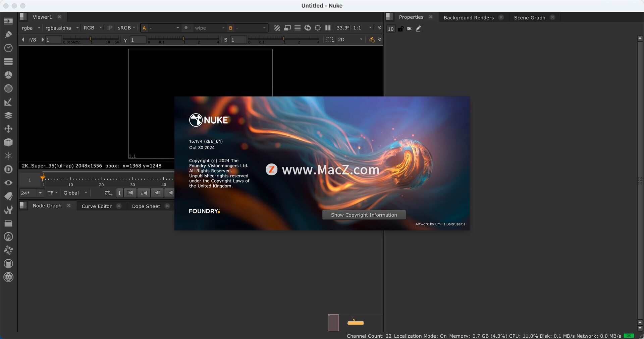Open the RGB display channels dropdown
Image resolution: width=644 pixels, height=339 pixels.
93,28
